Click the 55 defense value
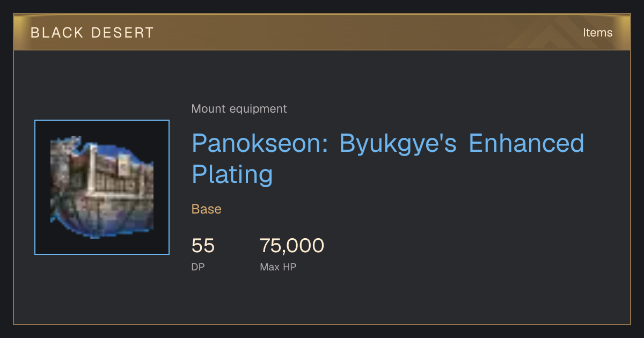The image size is (644, 338). point(203,246)
